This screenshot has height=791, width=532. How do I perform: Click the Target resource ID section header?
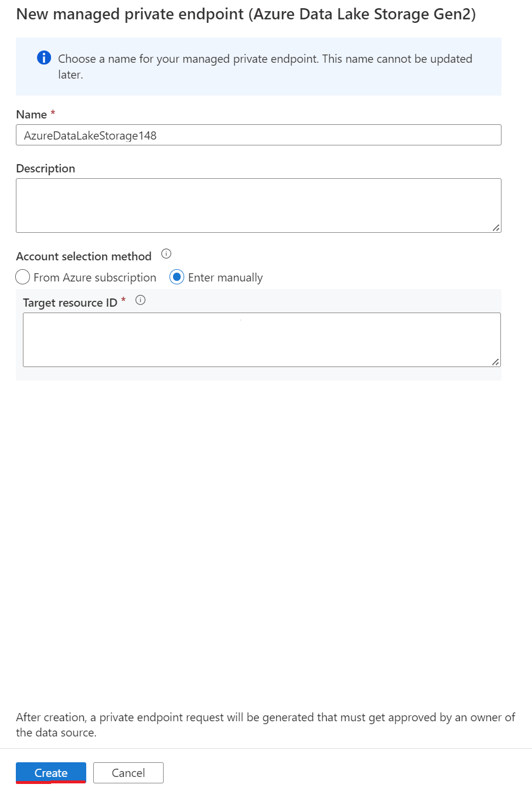tap(67, 302)
